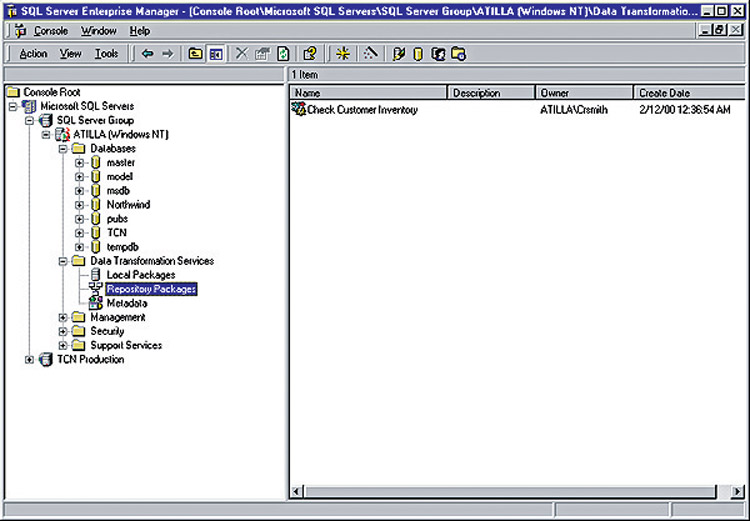Viewport: 750px width, 521px height.
Task: Sort by the Create Date column header
Action: coord(689,93)
